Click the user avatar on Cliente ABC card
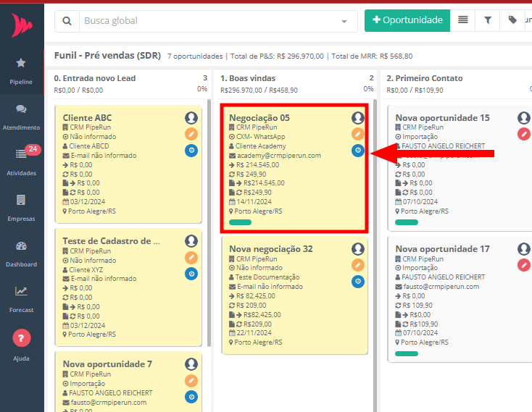The width and height of the screenshot is (532, 412). [191, 117]
